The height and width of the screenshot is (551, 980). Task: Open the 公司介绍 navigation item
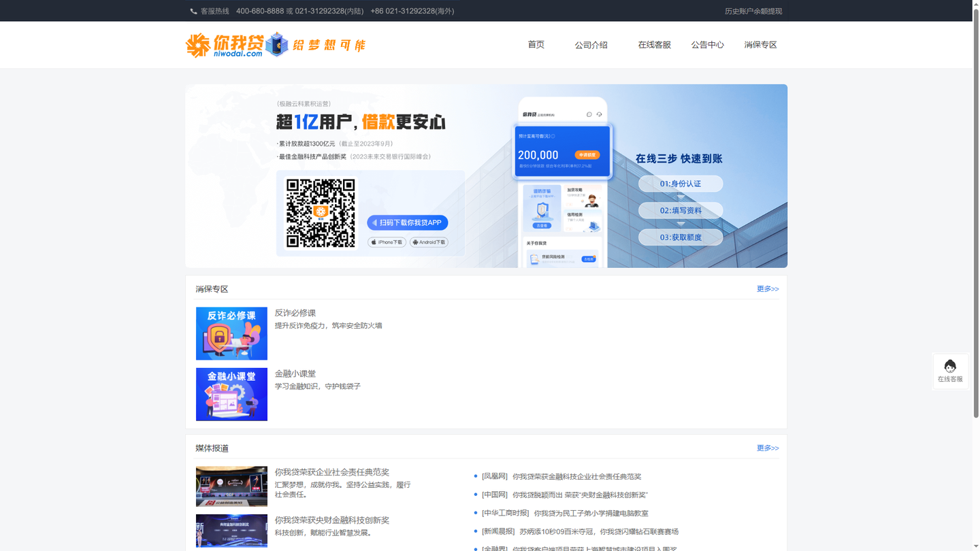591,45
